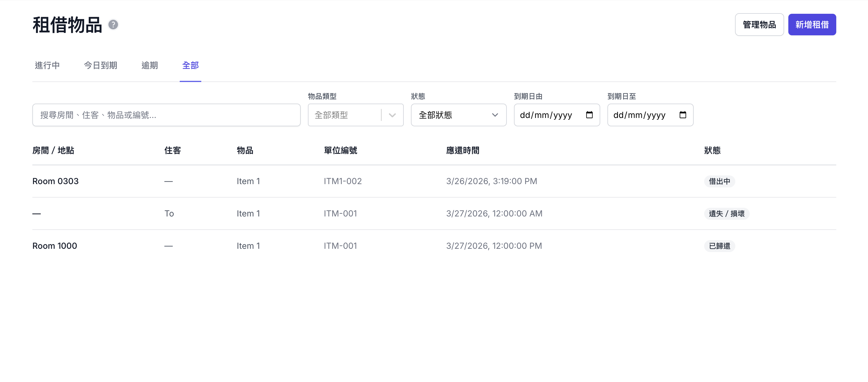Open the Room 1000 rental row
This screenshot has height=382, width=868.
55,246
